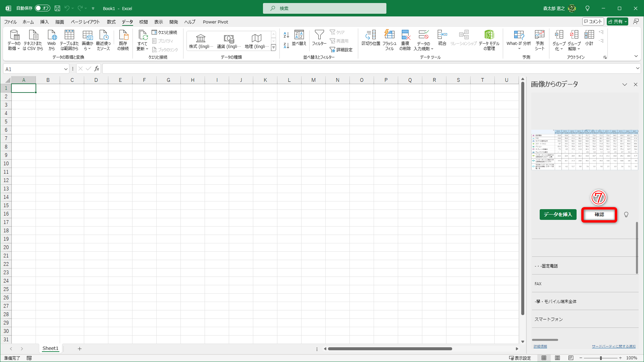Click the save disk icon

point(57,8)
